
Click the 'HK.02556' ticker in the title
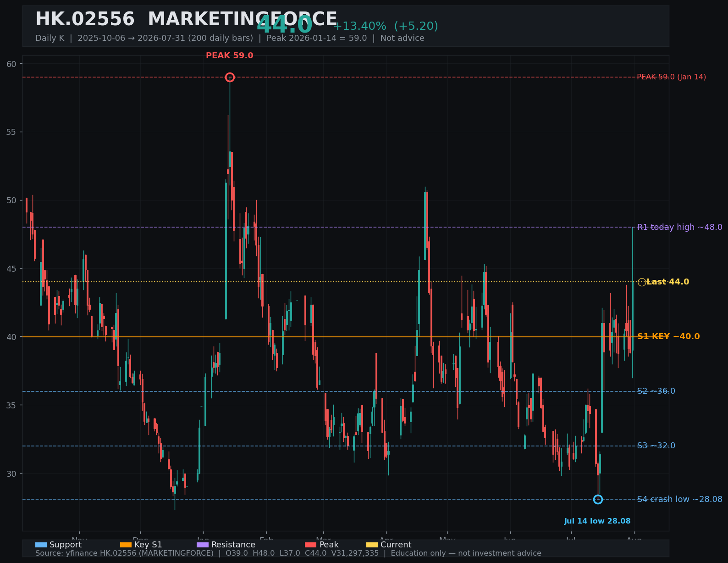click(85, 19)
